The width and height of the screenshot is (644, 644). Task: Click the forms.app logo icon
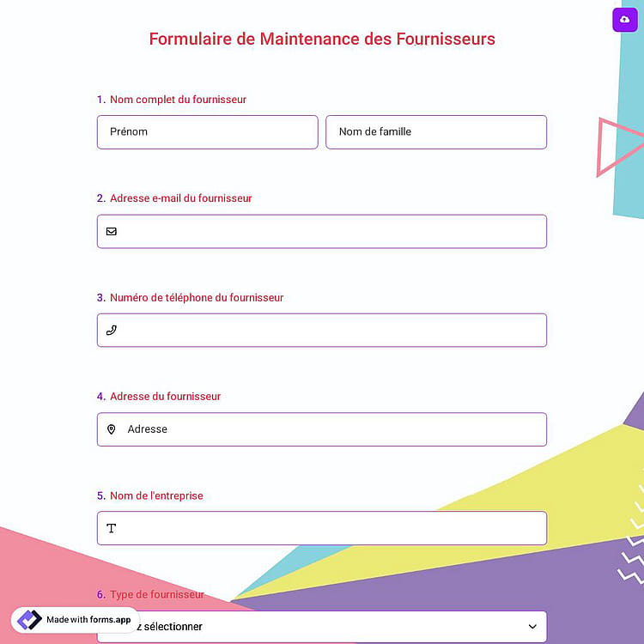(x=29, y=620)
